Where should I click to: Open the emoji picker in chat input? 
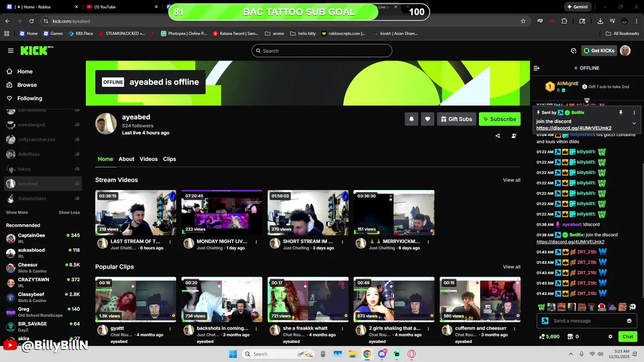point(629,321)
